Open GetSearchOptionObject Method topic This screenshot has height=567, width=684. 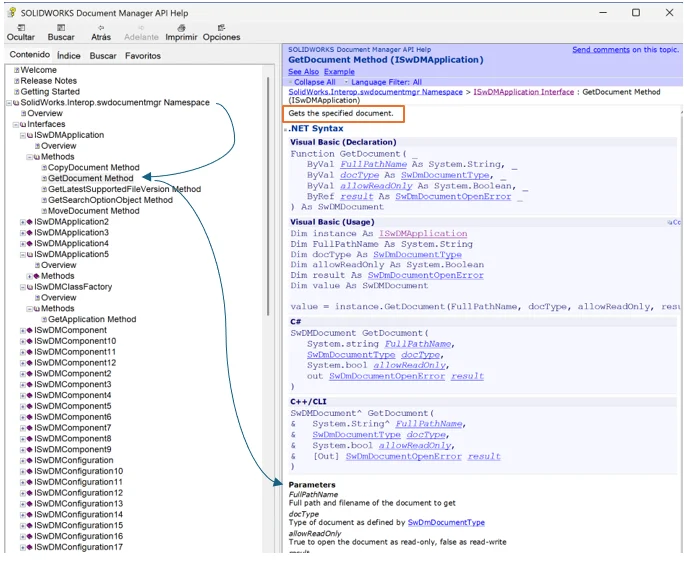tap(110, 200)
